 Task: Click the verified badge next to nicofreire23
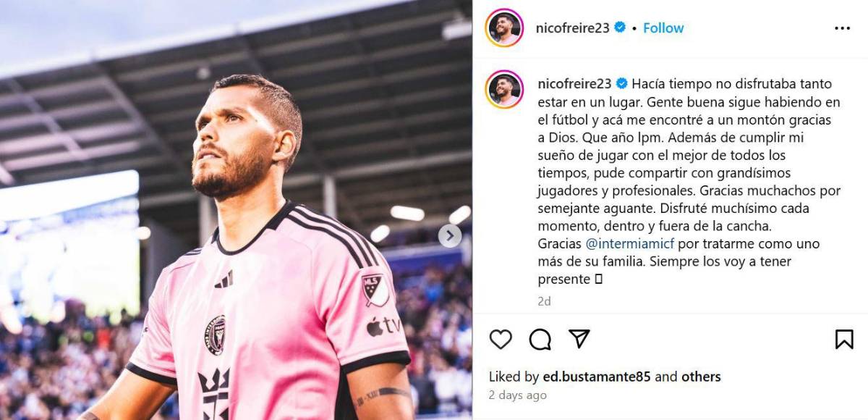coord(618,27)
